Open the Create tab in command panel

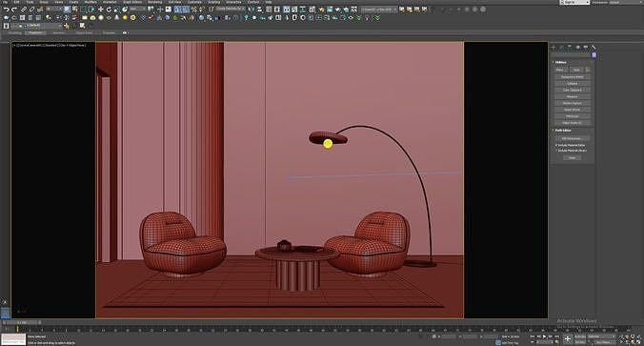click(553, 47)
